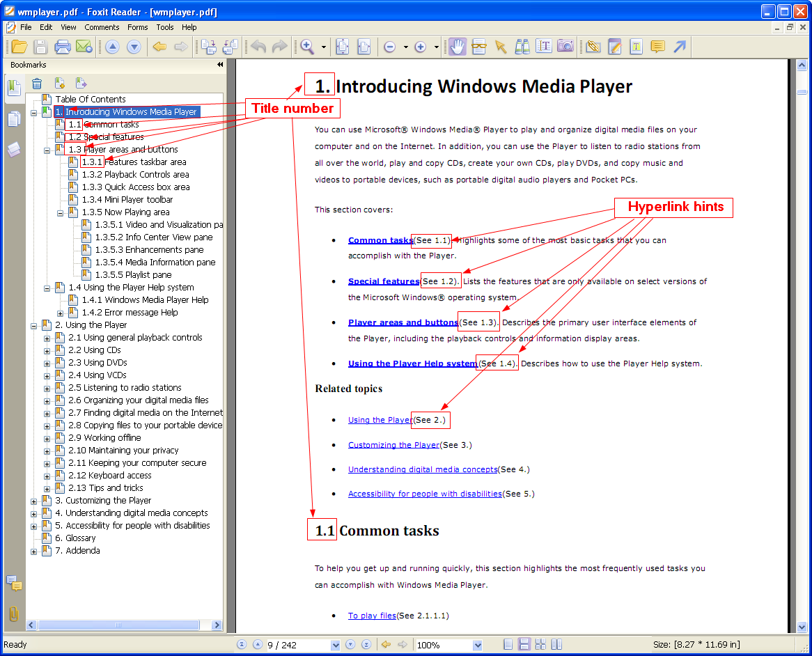The height and width of the screenshot is (656, 812).
Task: Click the Print icon in toolbar
Action: pyautogui.click(x=63, y=47)
